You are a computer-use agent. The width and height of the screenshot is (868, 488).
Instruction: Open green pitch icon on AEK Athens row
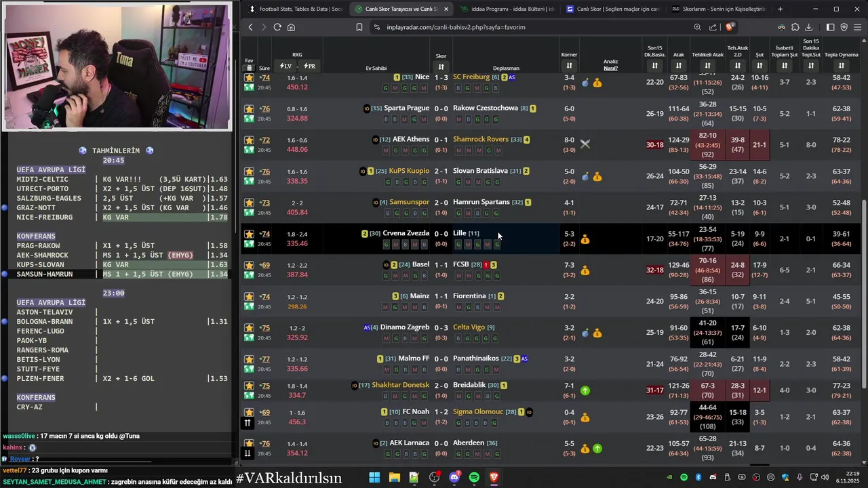pos(249,150)
